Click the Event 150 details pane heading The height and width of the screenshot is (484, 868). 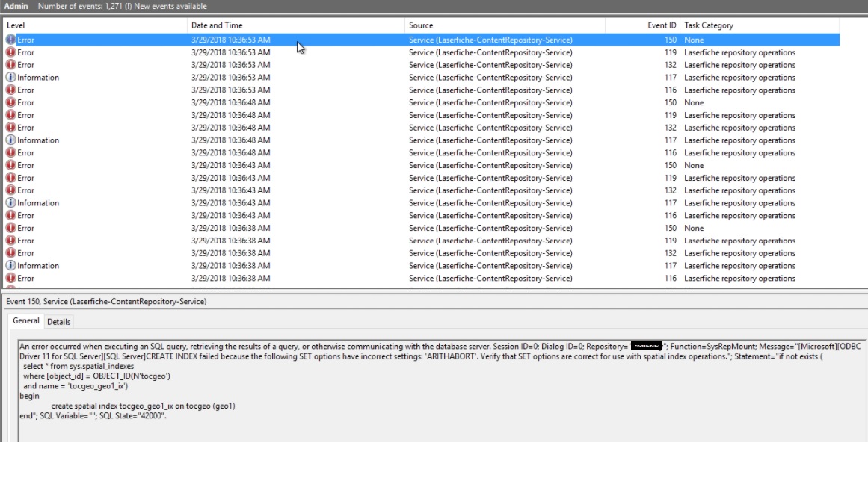tap(106, 302)
